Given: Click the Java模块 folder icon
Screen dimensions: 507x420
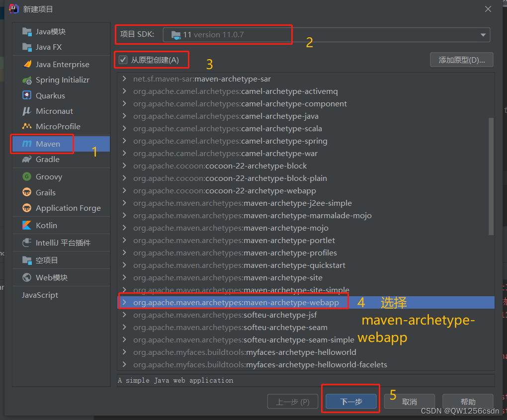Looking at the screenshot, I should click(27, 32).
